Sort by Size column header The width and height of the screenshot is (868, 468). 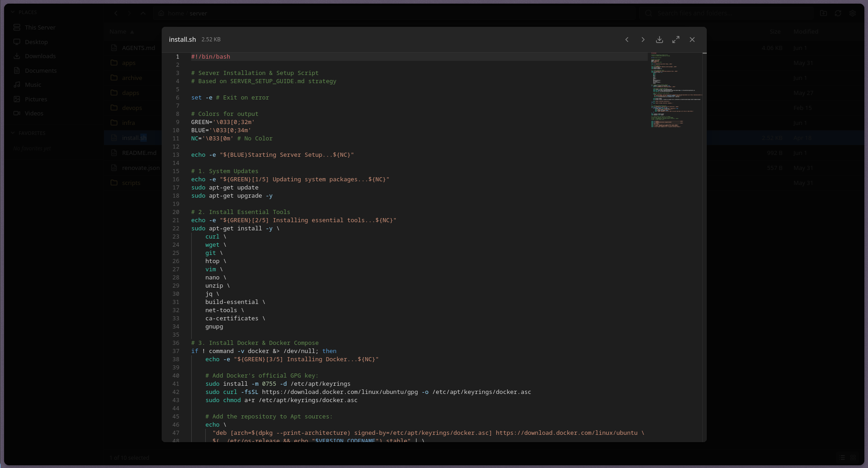click(775, 31)
